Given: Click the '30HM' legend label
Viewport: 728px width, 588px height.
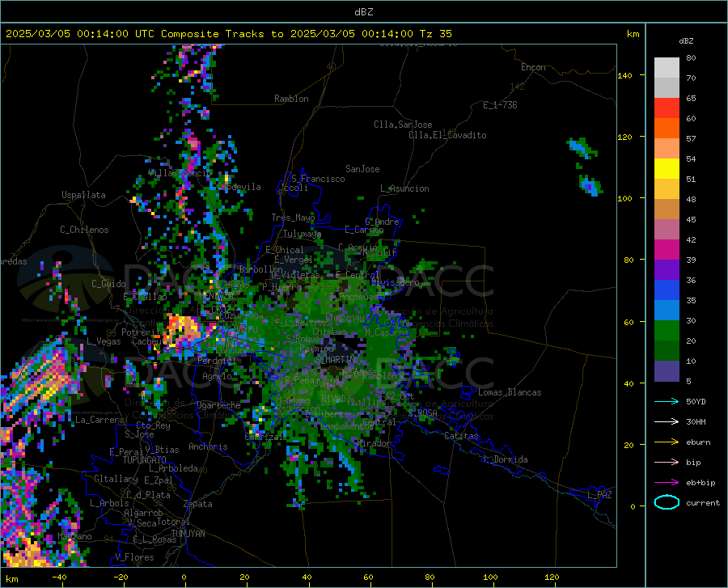Looking at the screenshot, I should 696,422.
